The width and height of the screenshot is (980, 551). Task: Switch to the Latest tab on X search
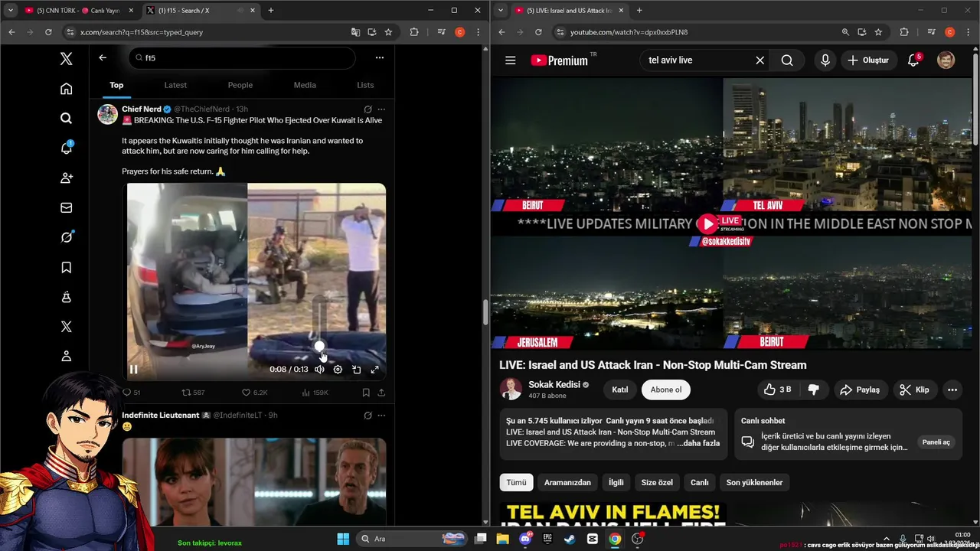click(175, 85)
